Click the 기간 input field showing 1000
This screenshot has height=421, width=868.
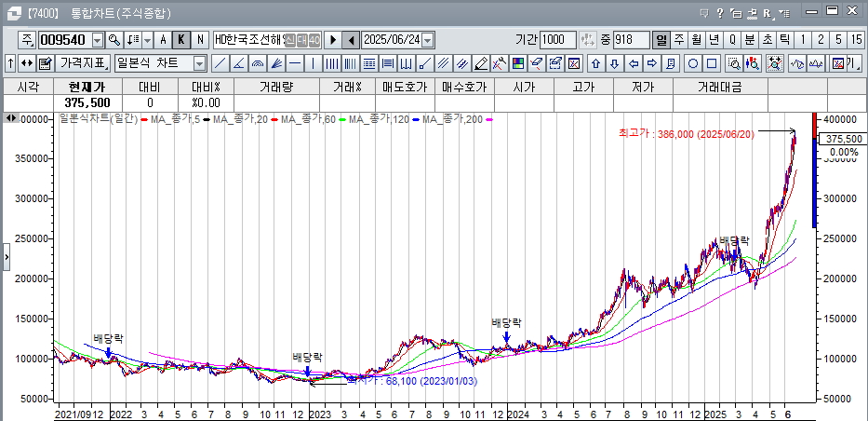click(558, 40)
